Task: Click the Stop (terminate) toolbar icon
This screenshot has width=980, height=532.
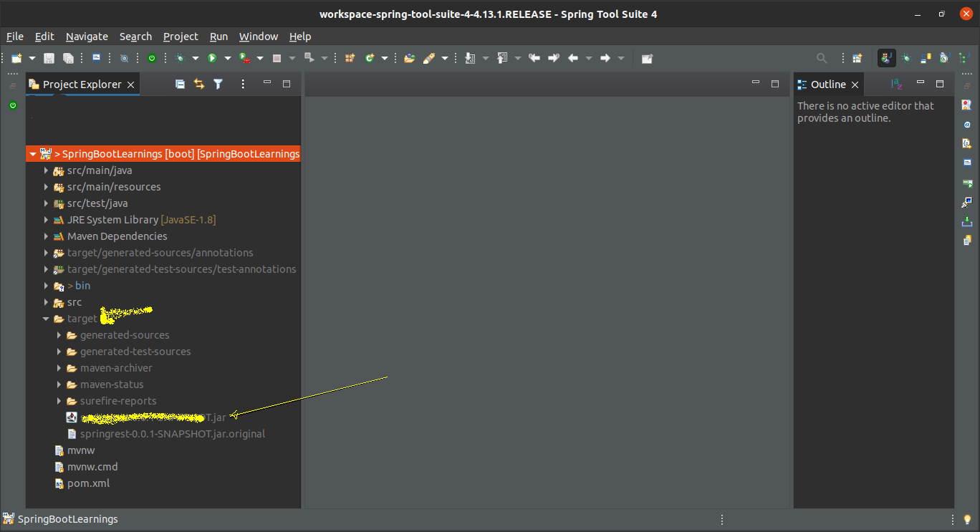Action: point(277,58)
